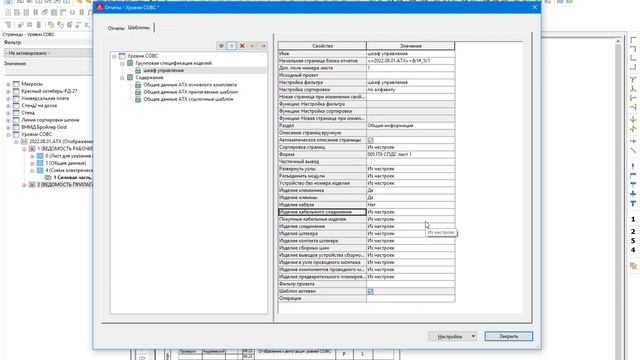The image size is (640, 360).
Task: Expand 'Макросы' project in the pages tree
Action: (8, 84)
